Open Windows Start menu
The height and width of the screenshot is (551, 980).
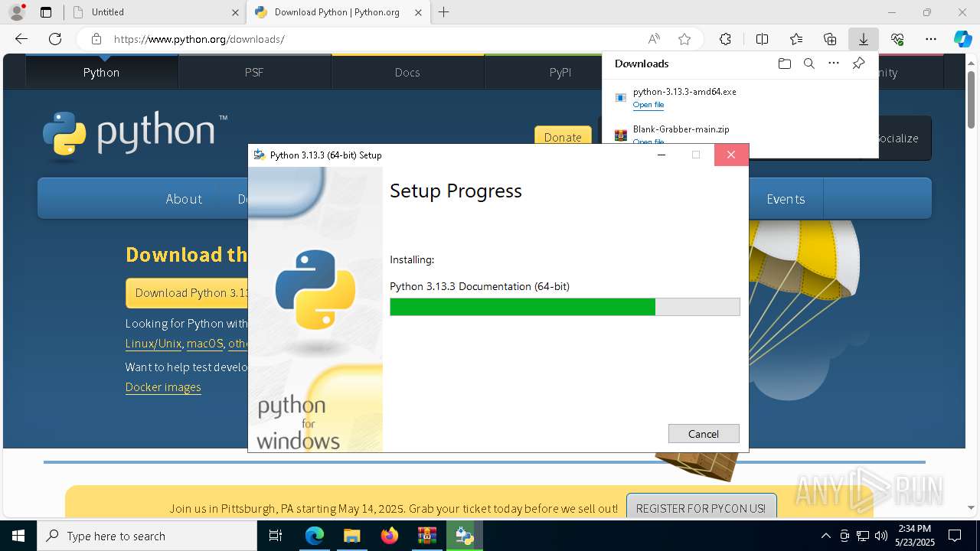18,536
